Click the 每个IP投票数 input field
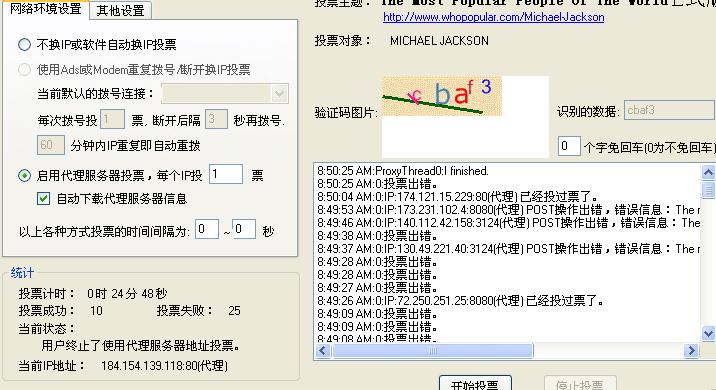The image size is (716, 390). tap(226, 174)
